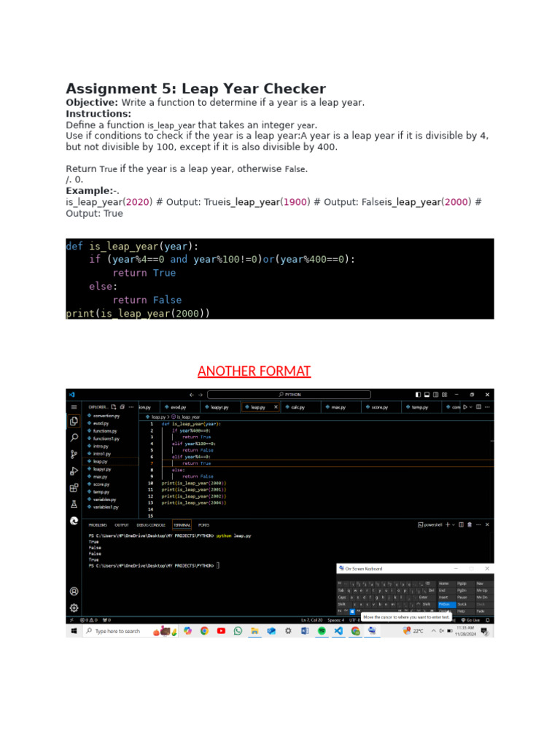560x747 pixels.
Task: Open the Customize Layout icon
Action: click(x=445, y=395)
